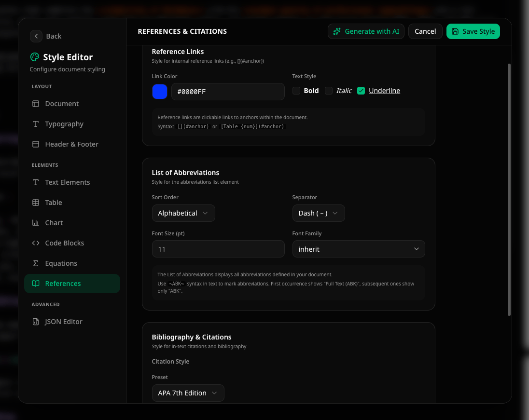Open the APA 7th Edition preset dropdown
Viewport: 529px width, 420px height.
click(x=188, y=393)
